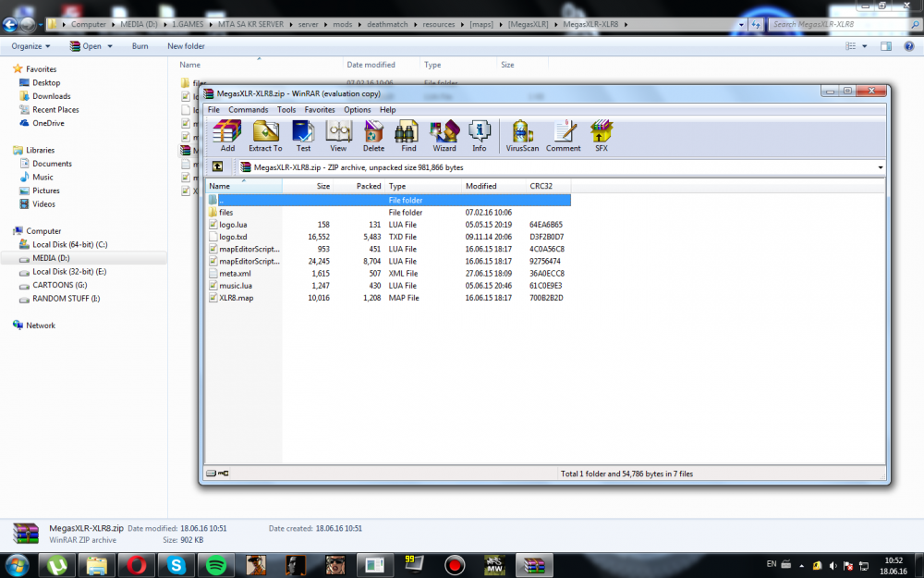Open Recent Places in the sidebar

[55, 110]
